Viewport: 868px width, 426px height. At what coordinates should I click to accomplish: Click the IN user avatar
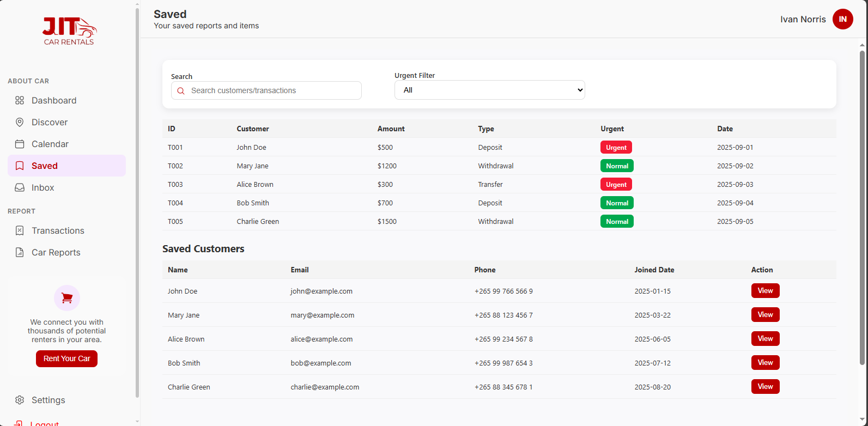pyautogui.click(x=842, y=19)
